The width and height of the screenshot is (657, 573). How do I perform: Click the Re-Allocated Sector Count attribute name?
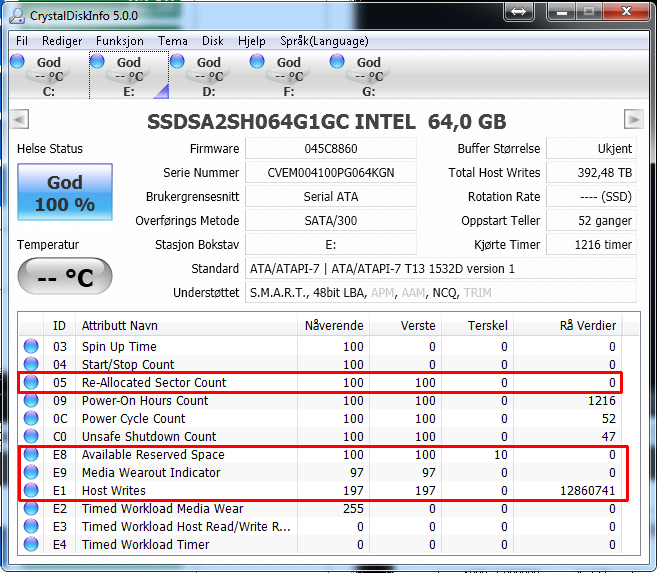point(154,382)
